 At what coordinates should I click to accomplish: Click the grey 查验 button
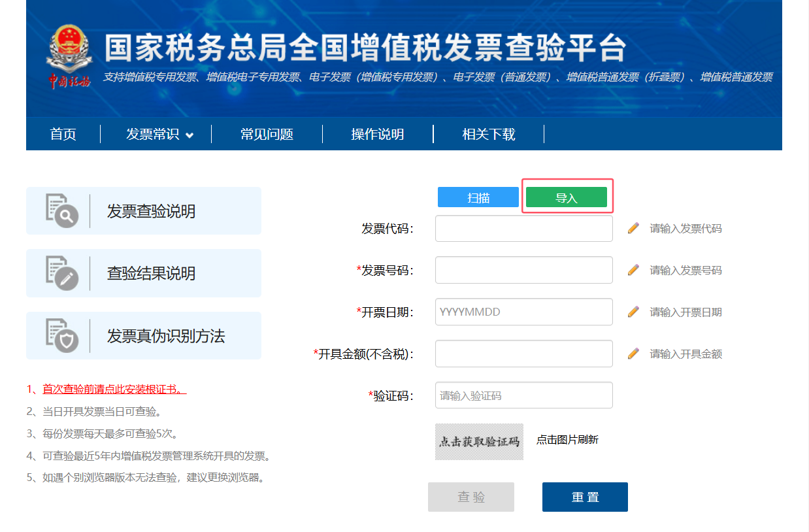471,497
